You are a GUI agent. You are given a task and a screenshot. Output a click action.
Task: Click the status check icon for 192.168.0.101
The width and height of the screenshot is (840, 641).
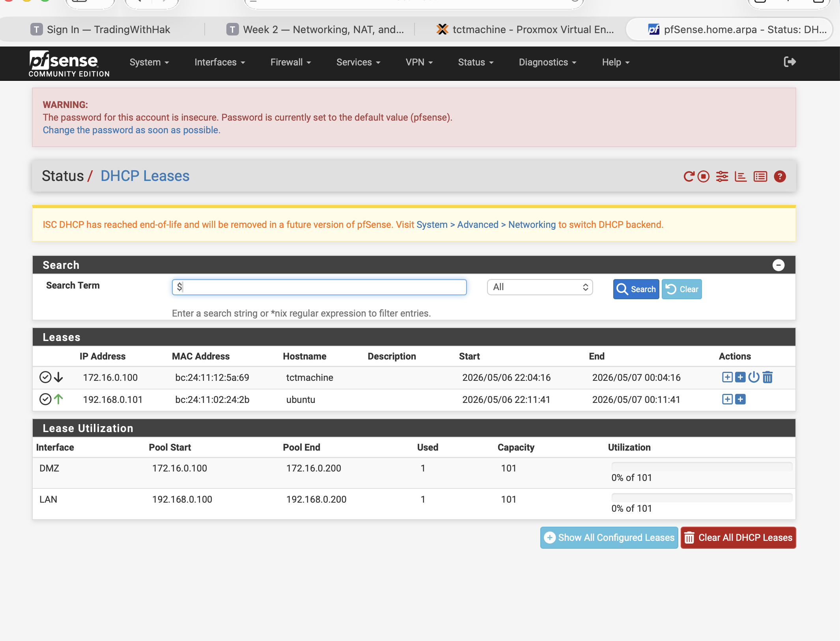45,399
